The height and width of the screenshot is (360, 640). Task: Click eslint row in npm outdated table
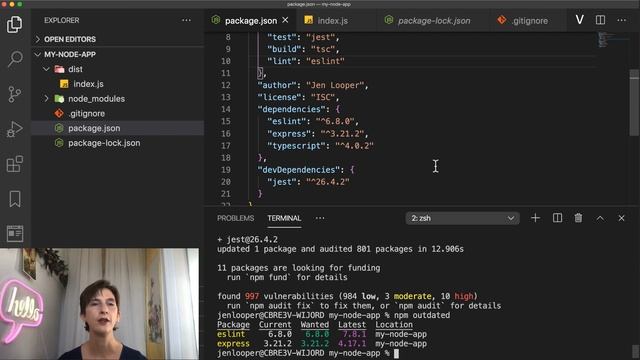coord(322,334)
